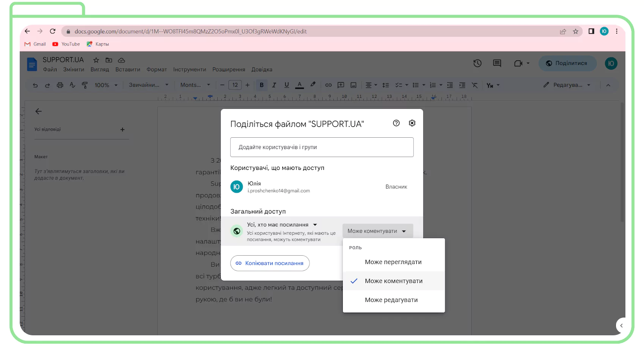The width and height of the screenshot is (644, 352).
Task: Open the checklist dropdown
Action: (402, 85)
